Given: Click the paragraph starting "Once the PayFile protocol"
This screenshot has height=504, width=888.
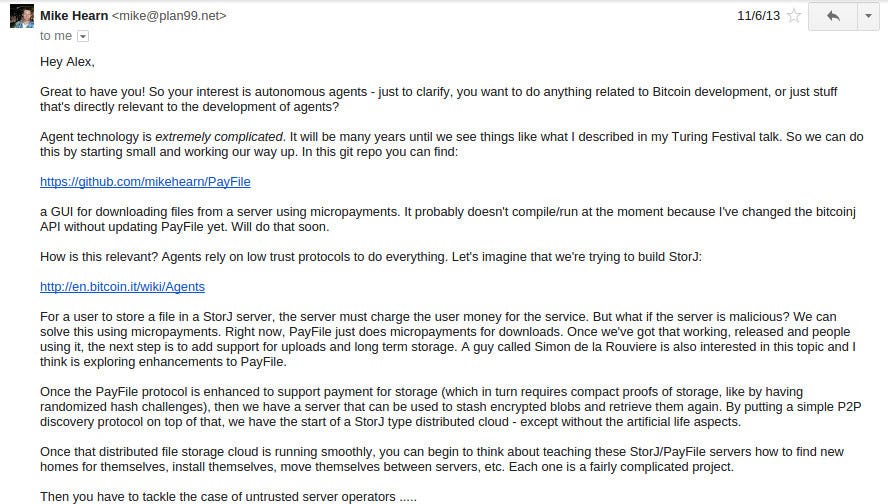Looking at the screenshot, I should 450,407.
